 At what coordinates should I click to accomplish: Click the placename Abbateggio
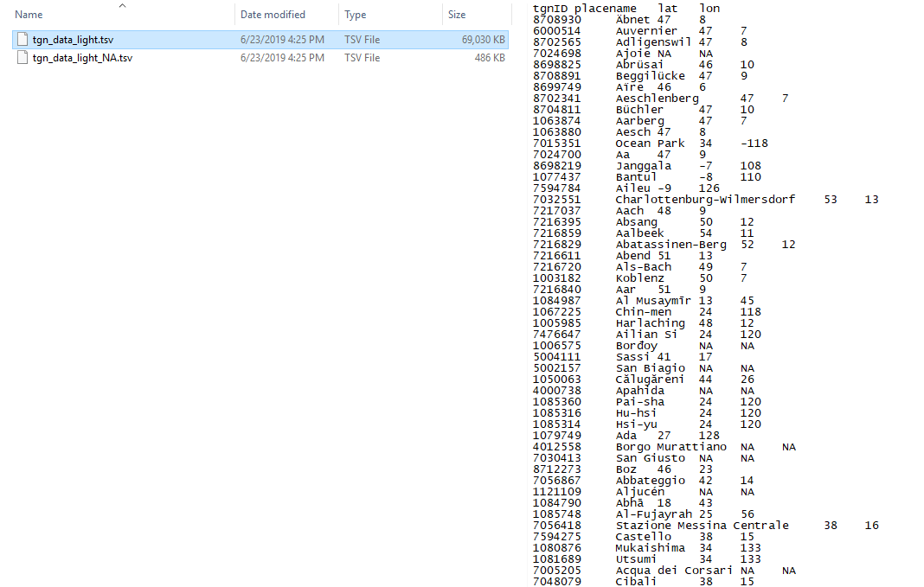pyautogui.click(x=650, y=481)
